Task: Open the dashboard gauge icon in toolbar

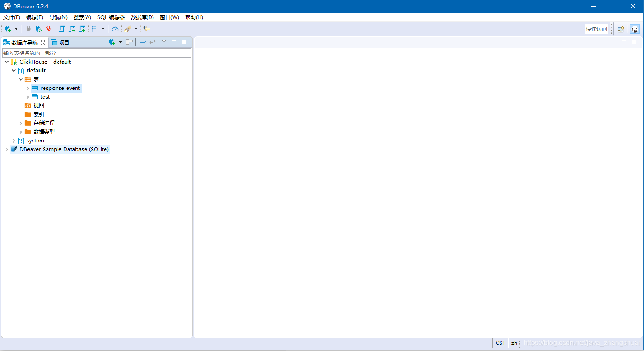Action: [115, 29]
